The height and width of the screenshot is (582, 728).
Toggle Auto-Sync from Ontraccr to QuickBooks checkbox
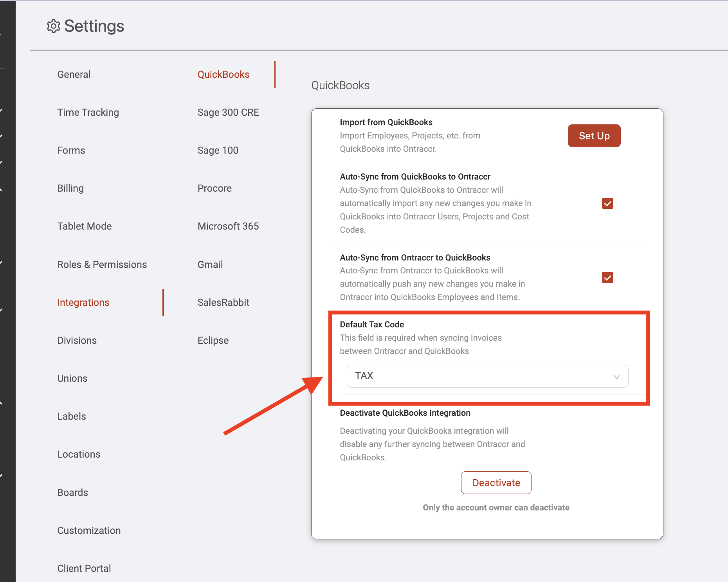click(607, 278)
